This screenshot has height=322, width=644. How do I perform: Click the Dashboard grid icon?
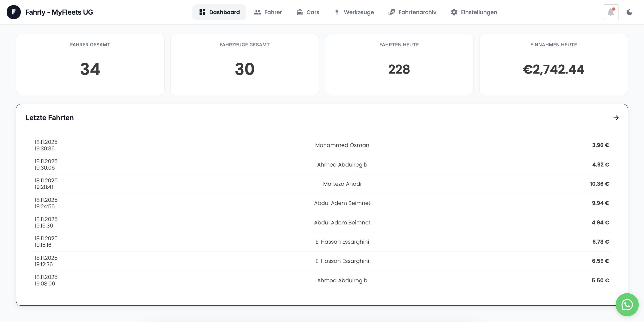202,12
